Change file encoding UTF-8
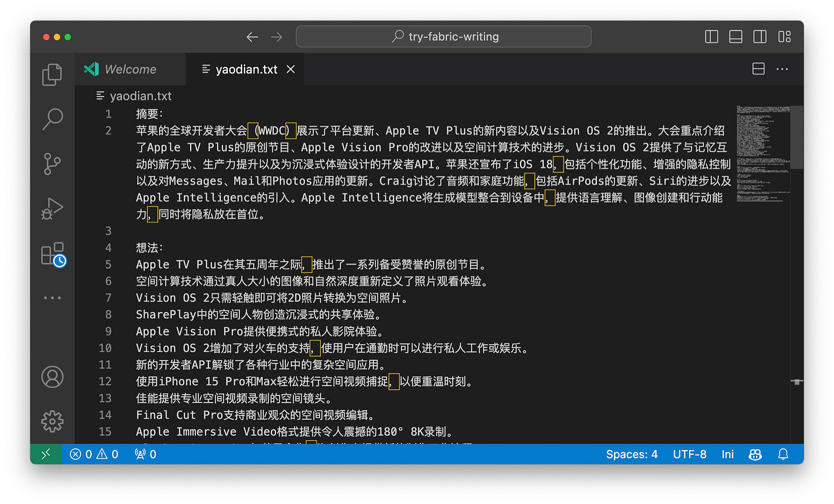Screen dimensions: 834x504 click(x=690, y=454)
